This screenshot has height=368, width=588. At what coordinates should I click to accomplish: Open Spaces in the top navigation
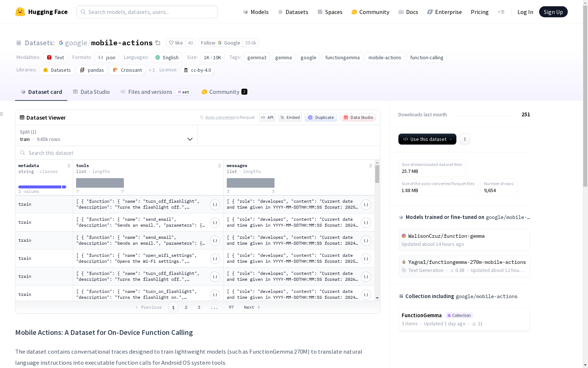click(x=330, y=12)
